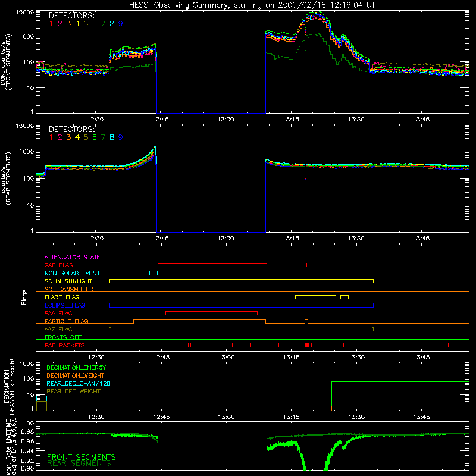This screenshot has width=476, height=476.
Task: Select detector 2 in front segments legend
Action: (60, 24)
